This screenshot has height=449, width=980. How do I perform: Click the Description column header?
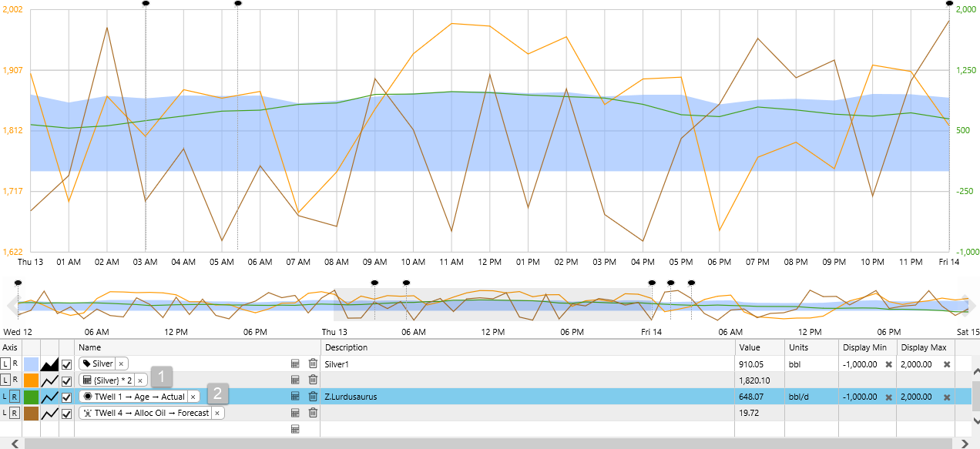click(x=346, y=347)
